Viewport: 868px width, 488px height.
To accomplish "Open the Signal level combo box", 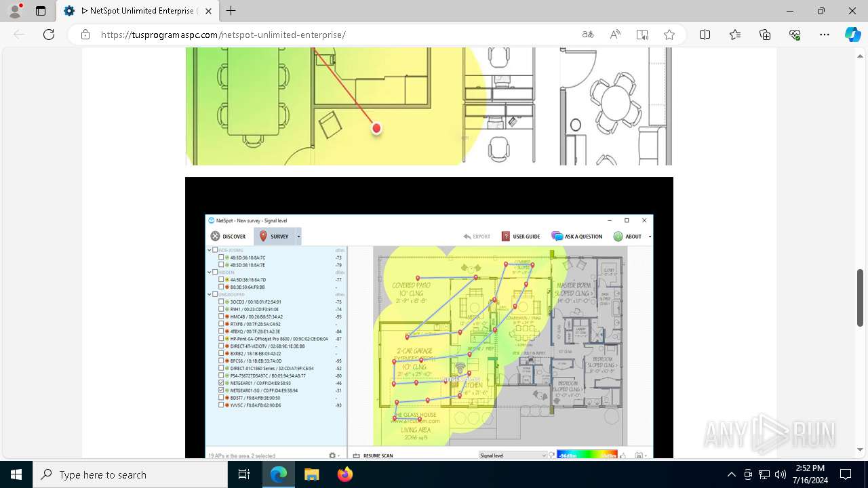I will tap(513, 455).
